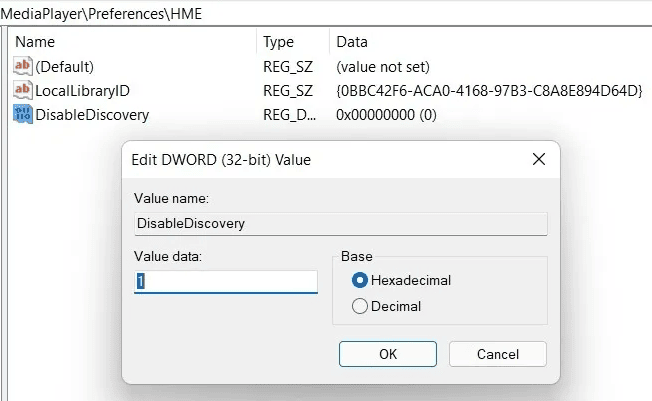
Task: Click the DisableDiscovery 0x00000000 data value
Action: click(x=386, y=115)
